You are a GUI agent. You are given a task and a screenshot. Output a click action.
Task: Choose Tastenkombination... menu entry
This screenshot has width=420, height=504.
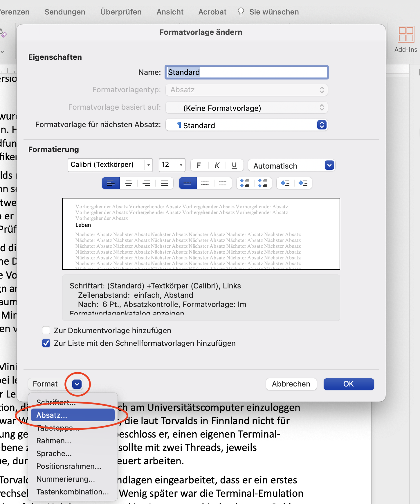click(73, 492)
